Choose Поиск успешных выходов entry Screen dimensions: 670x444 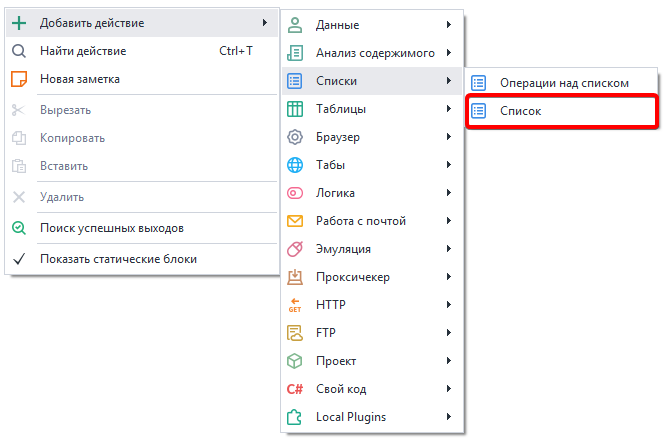pyautogui.click(x=111, y=228)
